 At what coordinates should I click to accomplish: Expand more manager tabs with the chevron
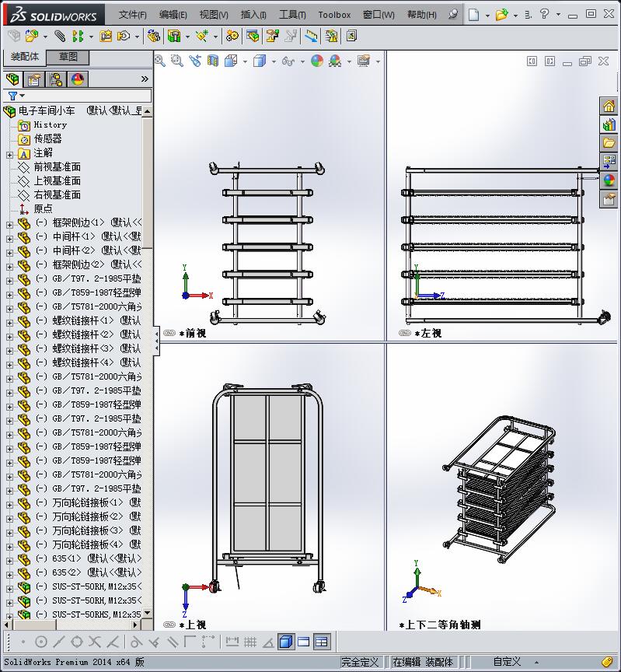click(x=145, y=79)
